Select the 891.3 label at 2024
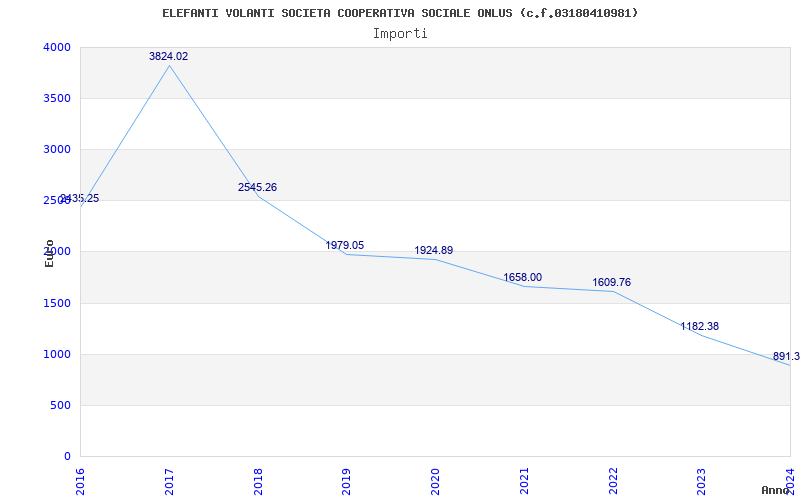 tap(786, 356)
